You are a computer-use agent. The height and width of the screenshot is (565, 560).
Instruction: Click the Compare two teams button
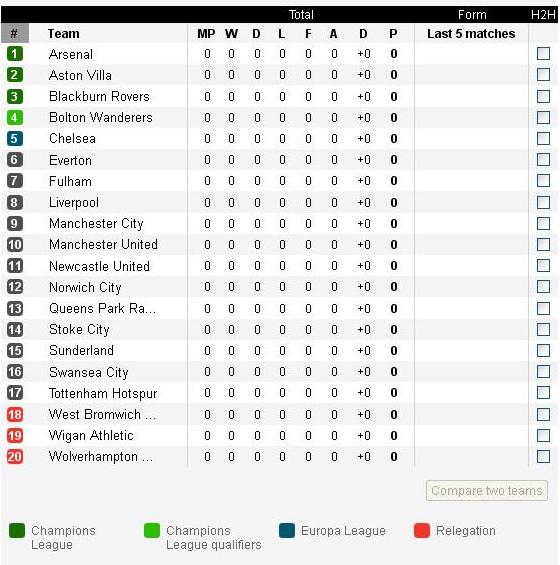(487, 491)
